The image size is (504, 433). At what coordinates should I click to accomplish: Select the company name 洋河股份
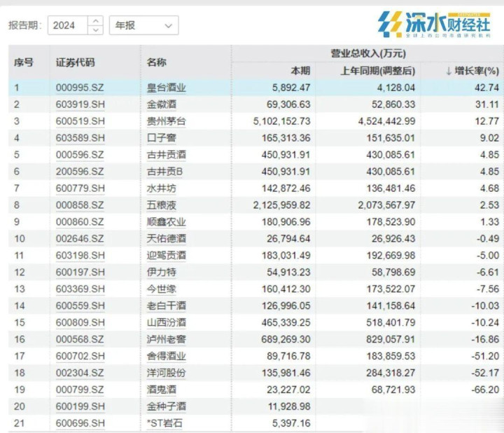coord(166,373)
